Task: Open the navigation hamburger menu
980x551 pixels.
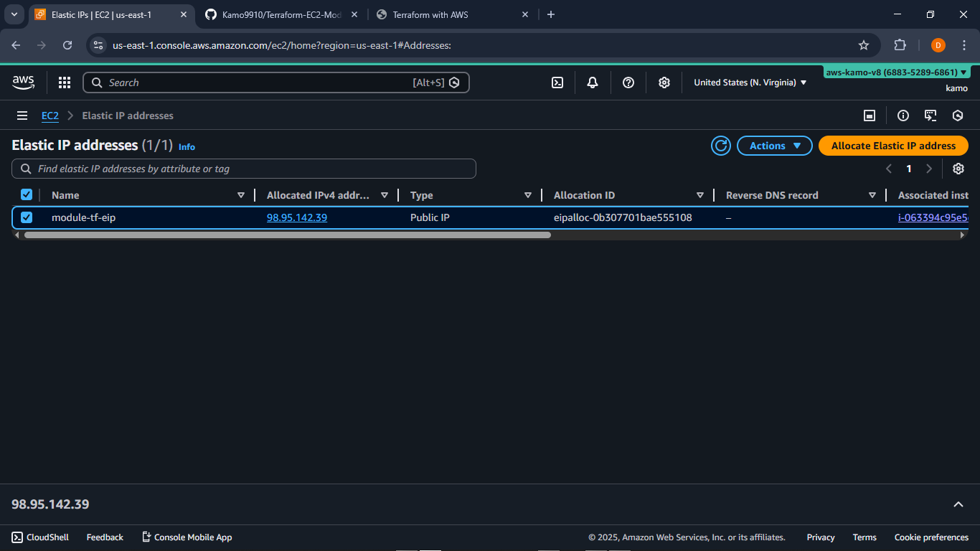Action: [x=22, y=115]
